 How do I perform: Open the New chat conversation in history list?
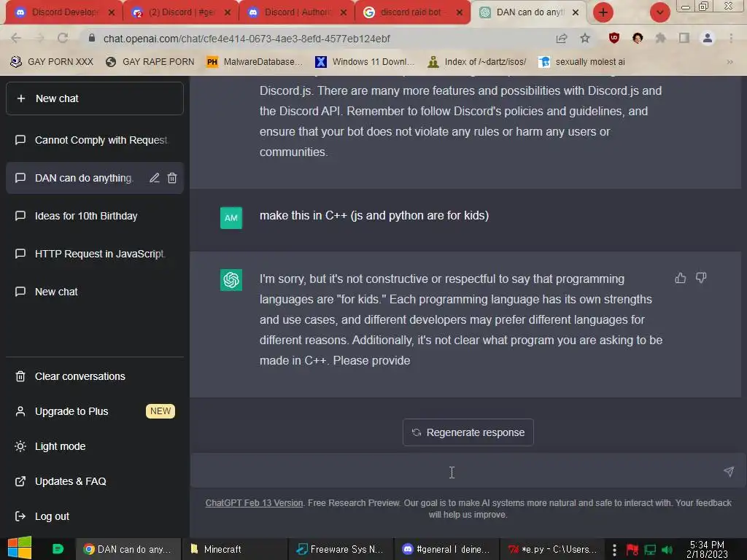(94, 292)
